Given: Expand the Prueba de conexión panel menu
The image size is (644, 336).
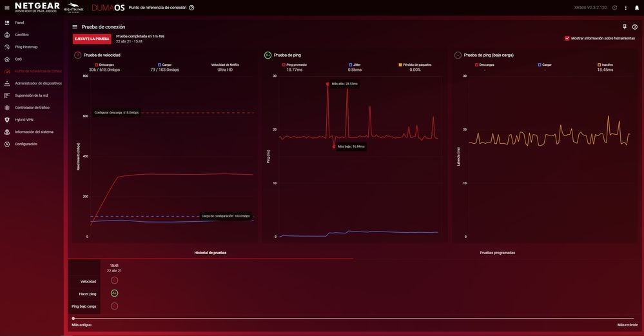Looking at the screenshot, I should click(75, 27).
